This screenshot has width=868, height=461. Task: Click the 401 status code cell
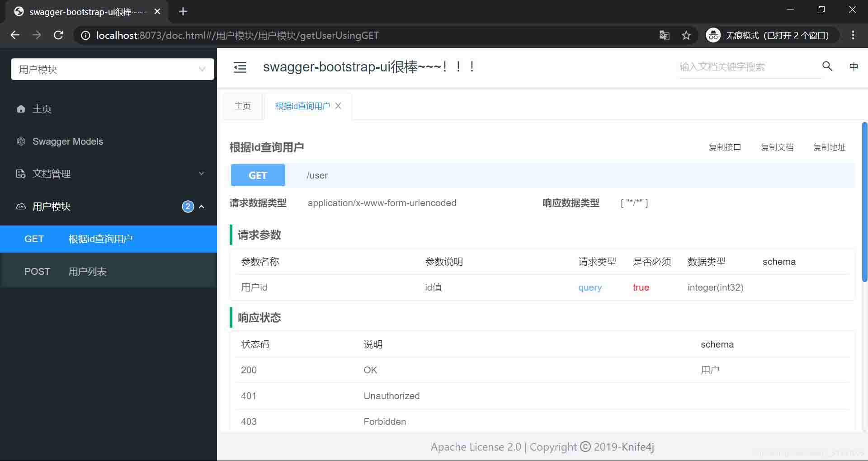[x=249, y=396]
